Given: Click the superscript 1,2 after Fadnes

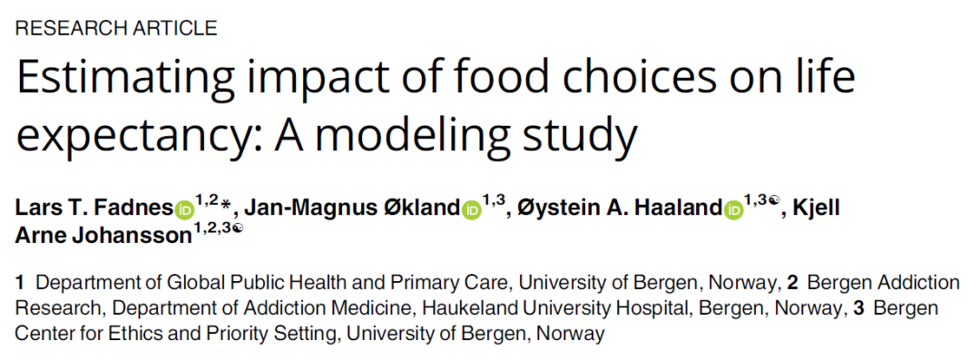Looking at the screenshot, I should pos(206,200).
